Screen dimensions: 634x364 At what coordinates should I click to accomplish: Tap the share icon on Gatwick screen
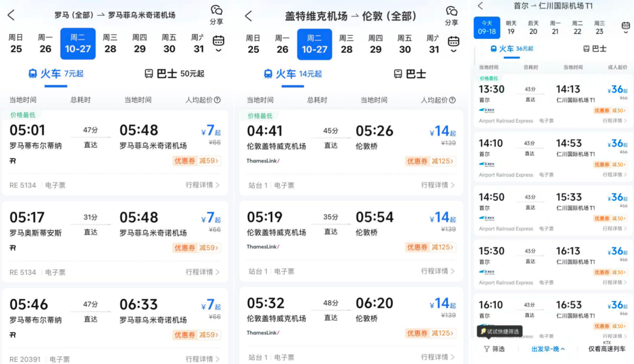(x=451, y=15)
